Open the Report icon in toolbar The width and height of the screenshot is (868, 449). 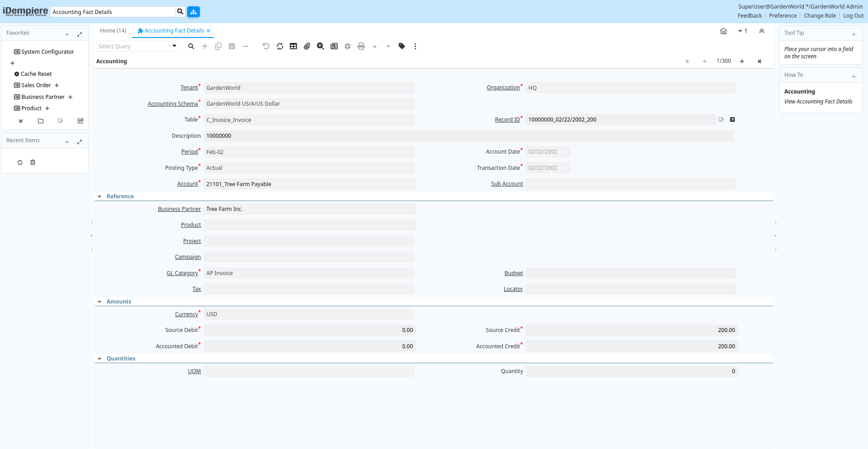click(x=334, y=46)
